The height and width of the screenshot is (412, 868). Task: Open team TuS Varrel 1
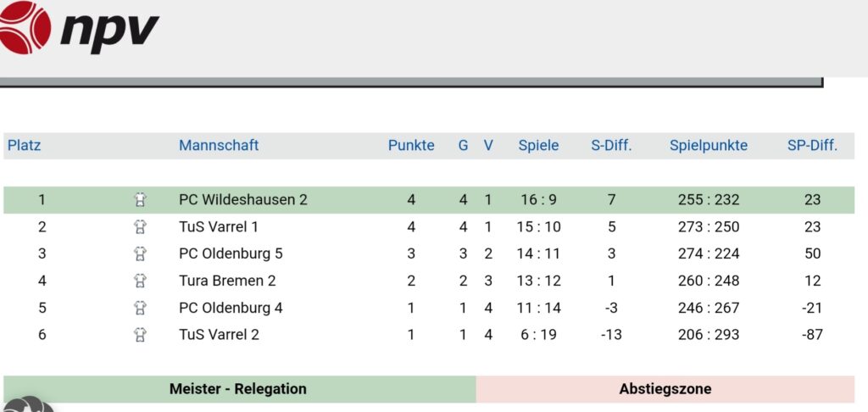pyautogui.click(x=219, y=226)
